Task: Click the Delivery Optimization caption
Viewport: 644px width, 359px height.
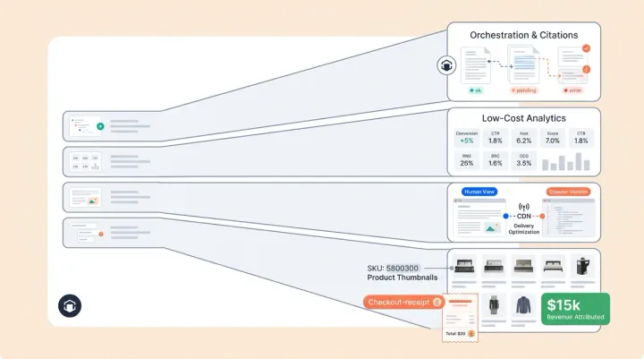Action: pyautogui.click(x=523, y=228)
